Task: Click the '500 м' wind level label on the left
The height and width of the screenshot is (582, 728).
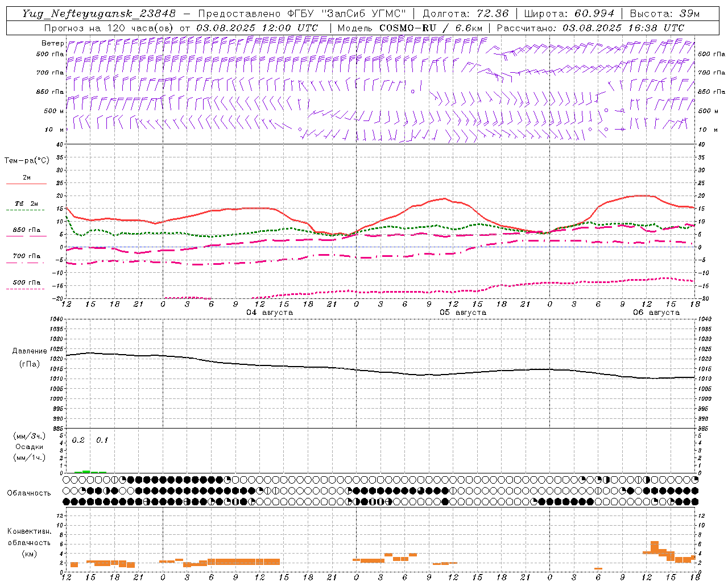Action: [x=55, y=111]
